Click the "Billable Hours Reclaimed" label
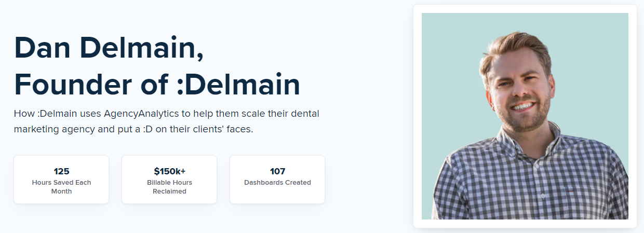Image resolution: width=644 pixels, height=233 pixels. [x=169, y=187]
